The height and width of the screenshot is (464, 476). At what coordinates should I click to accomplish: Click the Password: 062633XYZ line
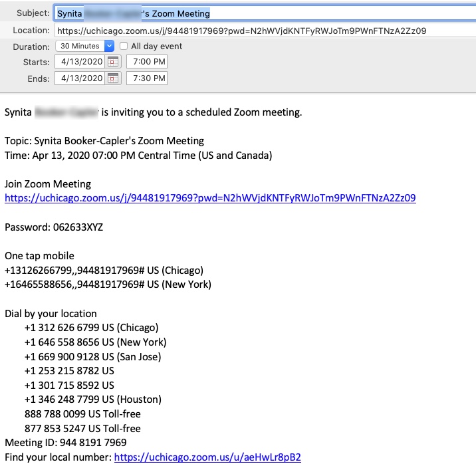54,227
